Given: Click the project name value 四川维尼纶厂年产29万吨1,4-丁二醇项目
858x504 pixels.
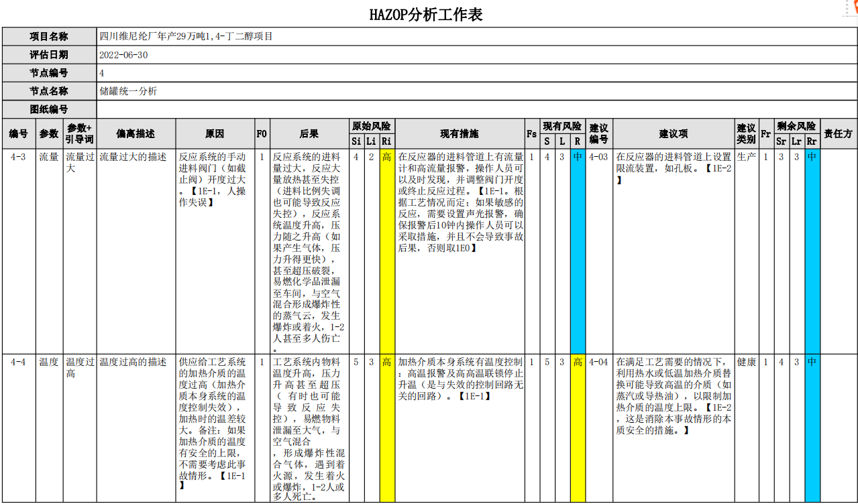Looking at the screenshot, I should coord(186,36).
